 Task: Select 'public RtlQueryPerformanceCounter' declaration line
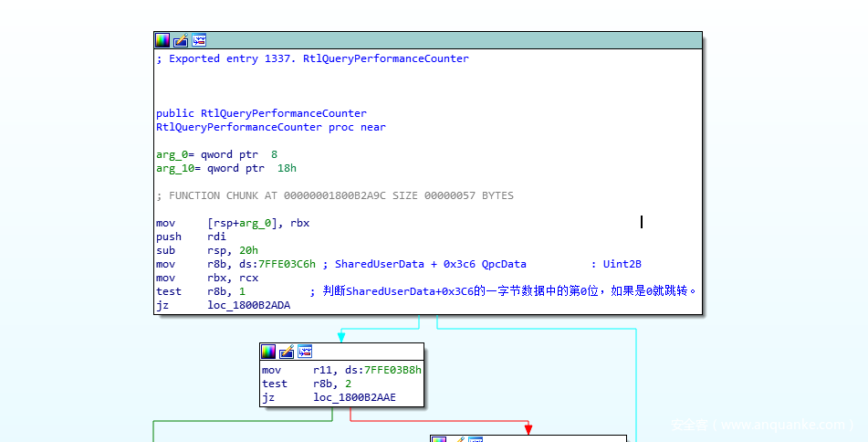coord(261,113)
